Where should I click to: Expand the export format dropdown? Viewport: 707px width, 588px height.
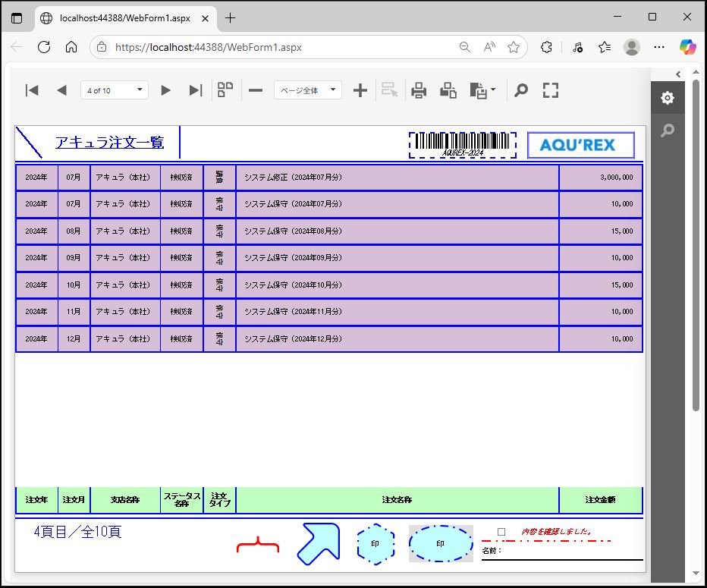tap(494, 90)
